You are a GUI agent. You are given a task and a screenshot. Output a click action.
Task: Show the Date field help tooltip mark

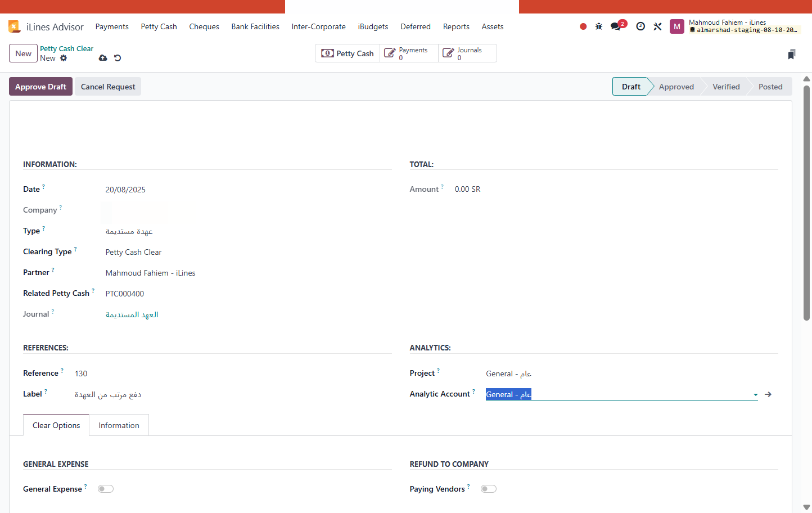coord(43,186)
